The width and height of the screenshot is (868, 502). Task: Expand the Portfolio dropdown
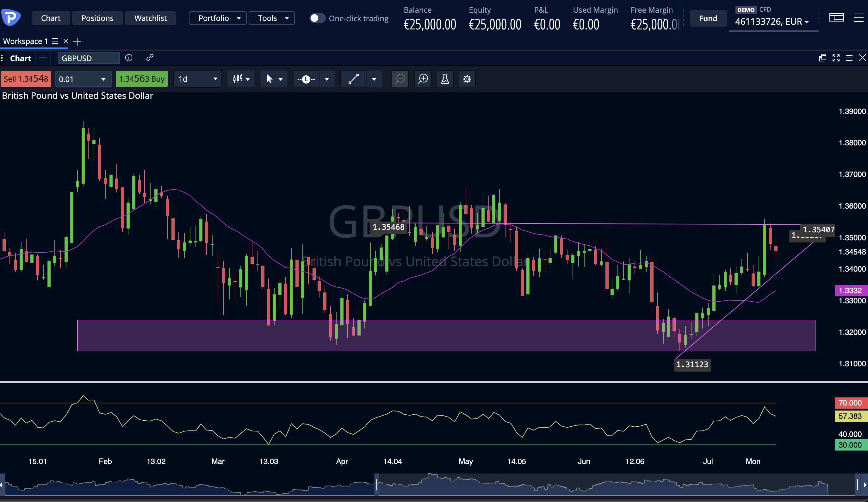pyautogui.click(x=218, y=18)
